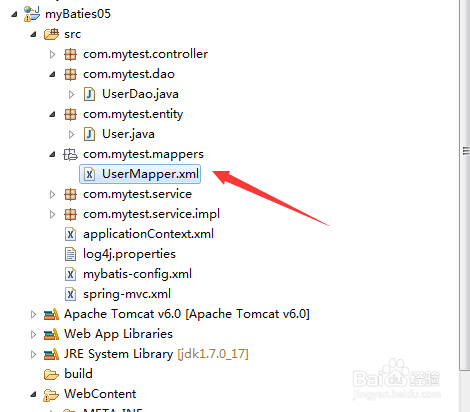The height and width of the screenshot is (412, 470).
Task: Select the Apache Tomcat v6.0 label
Action: [187, 314]
